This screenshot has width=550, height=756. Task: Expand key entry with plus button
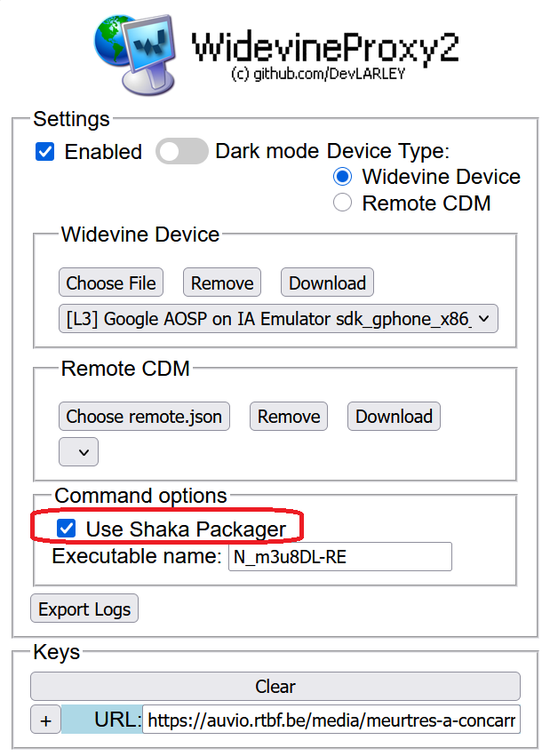tap(45, 720)
